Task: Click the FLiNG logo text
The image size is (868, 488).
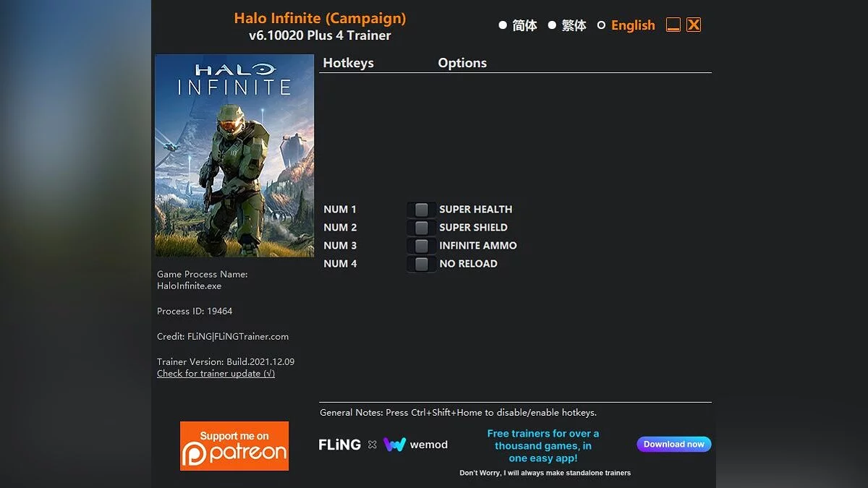Action: coord(339,445)
